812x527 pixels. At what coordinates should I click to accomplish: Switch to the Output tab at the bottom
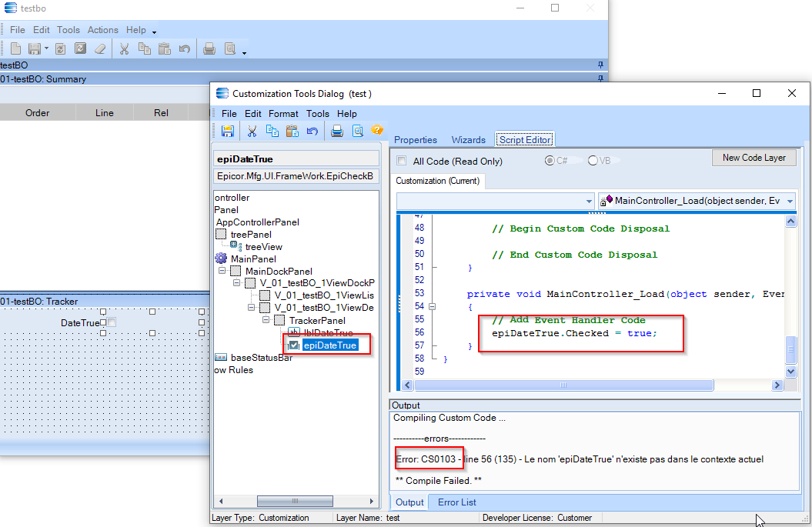point(409,502)
